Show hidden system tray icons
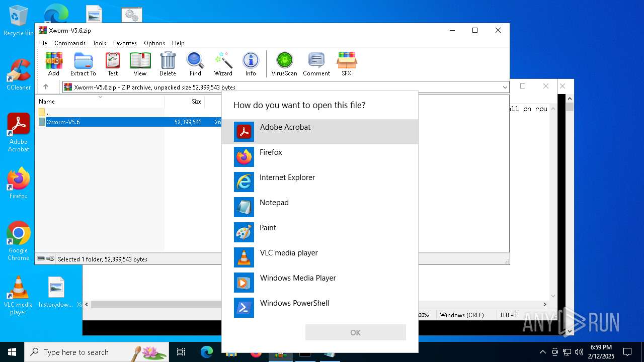This screenshot has height=362, width=644. point(542,352)
